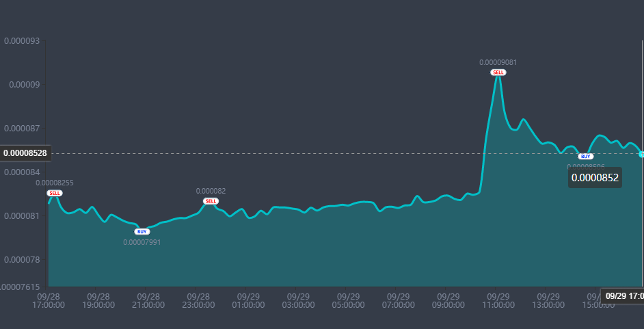Image resolution: width=644 pixels, height=329 pixels.
Task: Select the 0.00009081 price label
Action: point(498,62)
